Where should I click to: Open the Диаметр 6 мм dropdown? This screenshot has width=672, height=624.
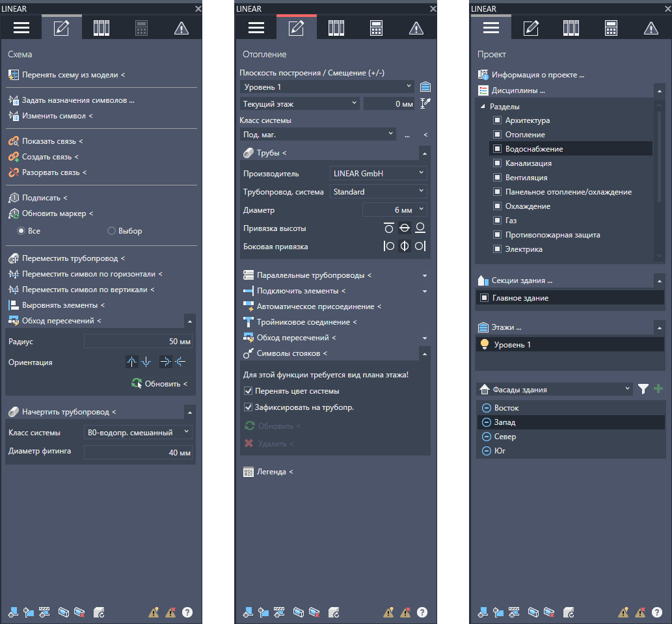(394, 210)
